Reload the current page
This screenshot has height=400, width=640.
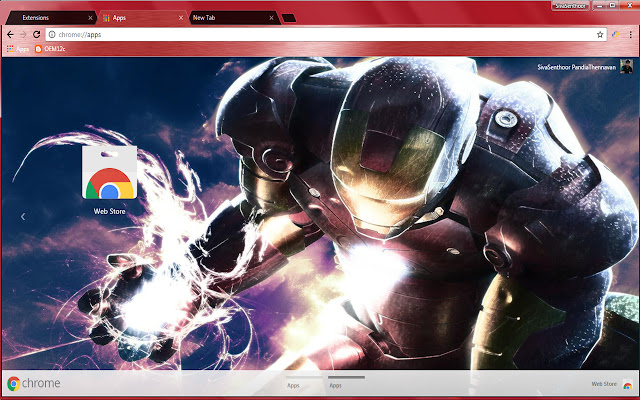pyautogui.click(x=36, y=35)
